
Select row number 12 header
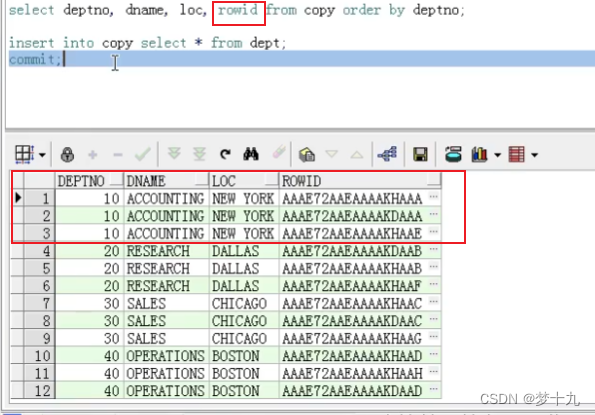pyautogui.click(x=39, y=390)
